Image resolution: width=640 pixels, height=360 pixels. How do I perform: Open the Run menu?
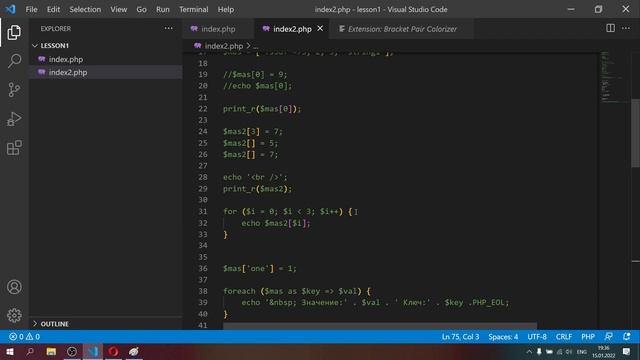[x=162, y=9]
